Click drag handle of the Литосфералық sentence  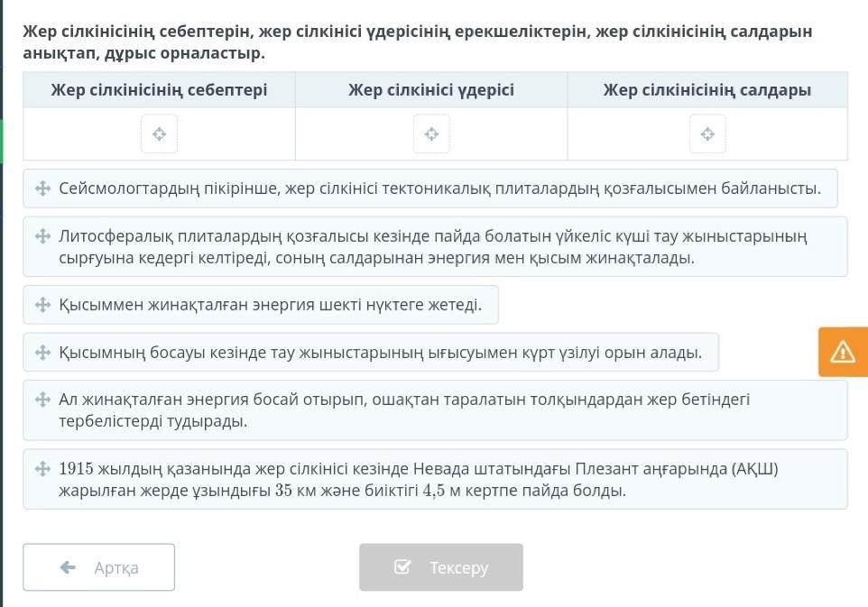tap(42, 236)
